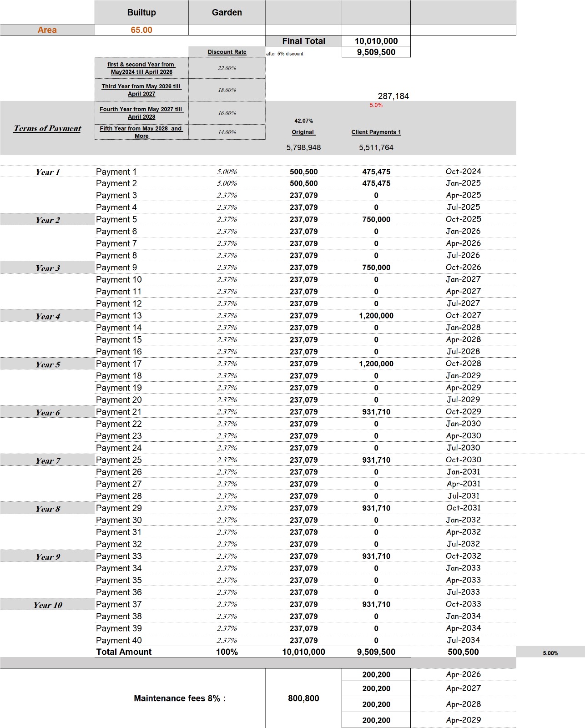Click the 'Maintenance fees 8% :' label

point(180,698)
